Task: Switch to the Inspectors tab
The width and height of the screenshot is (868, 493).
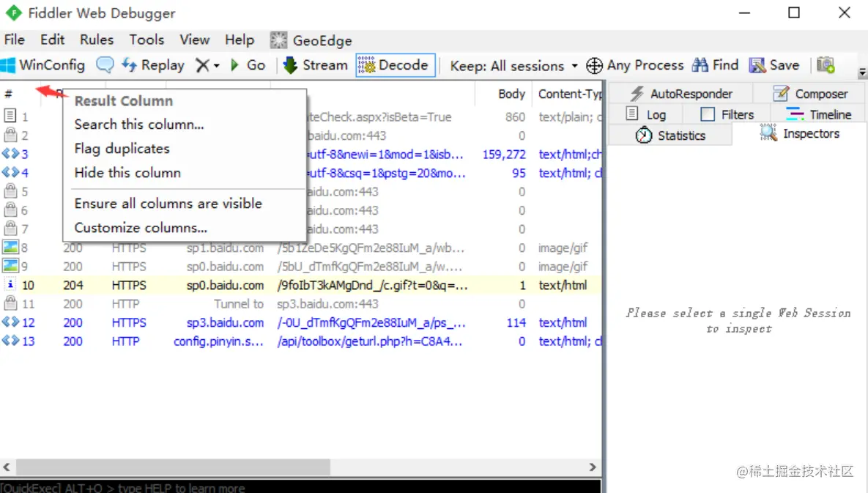Action: 800,133
